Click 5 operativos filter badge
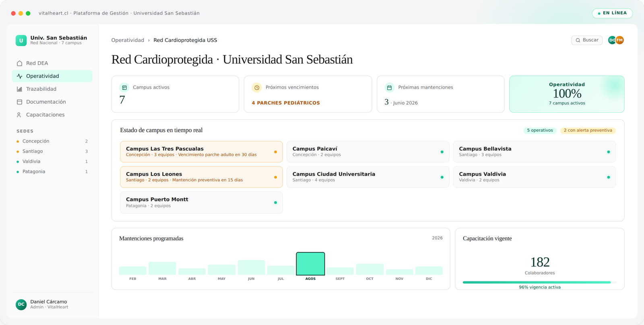The image size is (644, 325). (x=540, y=130)
